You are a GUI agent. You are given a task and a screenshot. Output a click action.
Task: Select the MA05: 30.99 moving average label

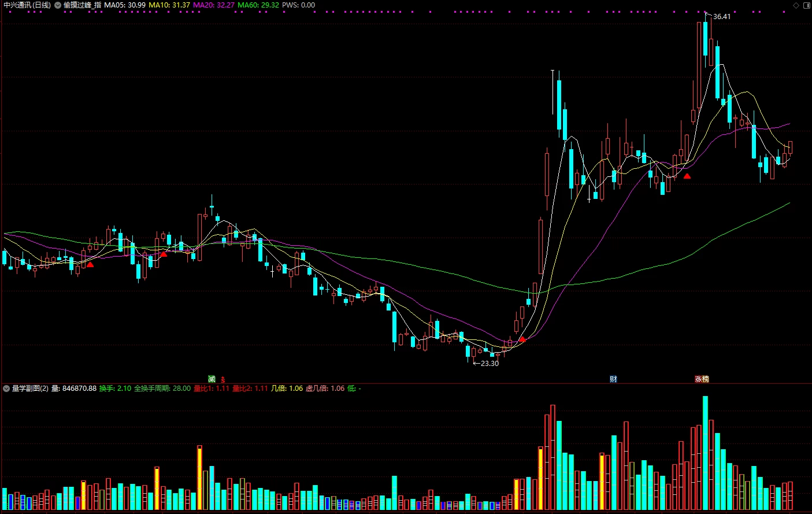pos(125,5)
